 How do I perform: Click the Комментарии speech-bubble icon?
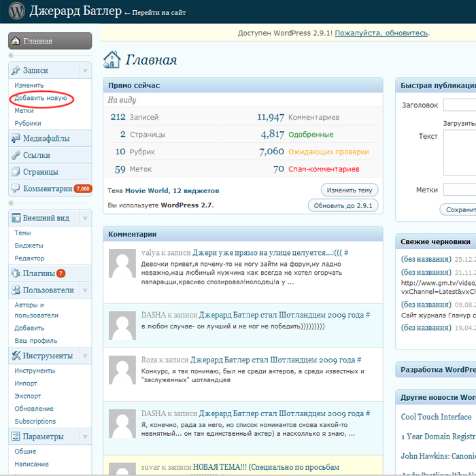[x=16, y=189]
